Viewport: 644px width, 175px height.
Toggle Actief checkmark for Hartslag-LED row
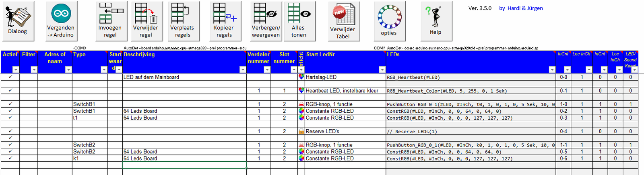click(x=10, y=77)
